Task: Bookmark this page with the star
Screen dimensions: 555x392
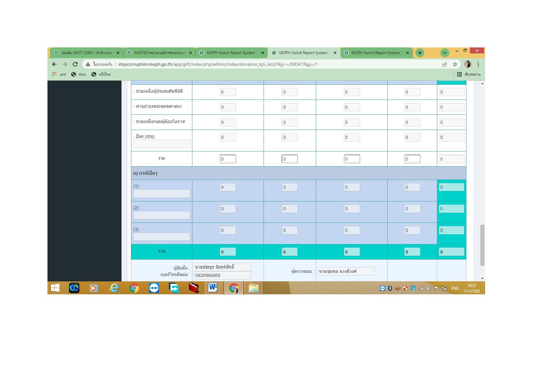Action: tap(455, 64)
